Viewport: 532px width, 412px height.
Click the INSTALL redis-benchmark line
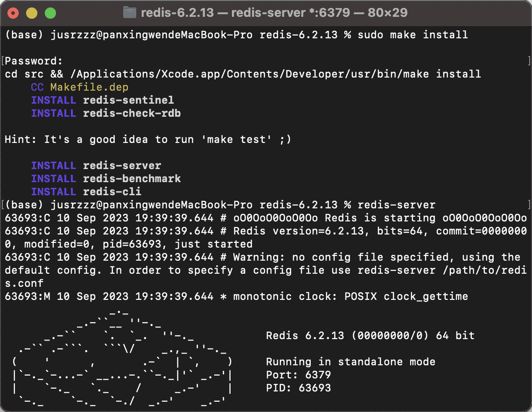(x=105, y=179)
